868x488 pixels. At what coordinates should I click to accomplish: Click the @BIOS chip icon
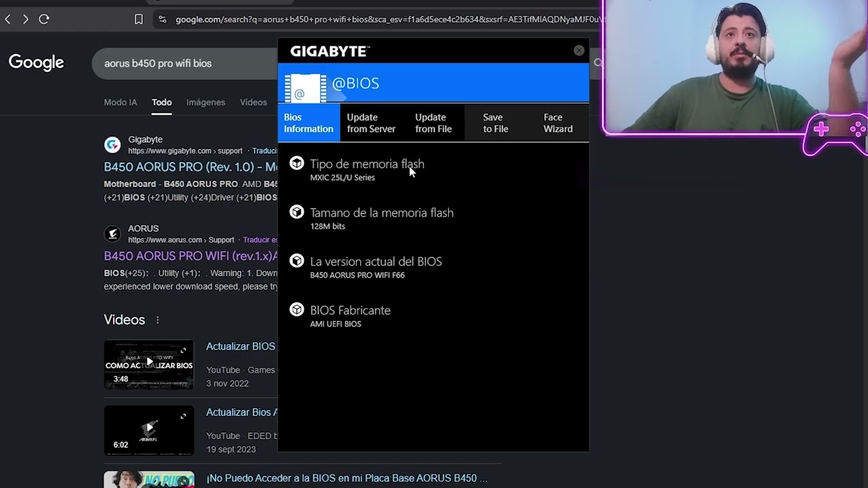pos(305,88)
